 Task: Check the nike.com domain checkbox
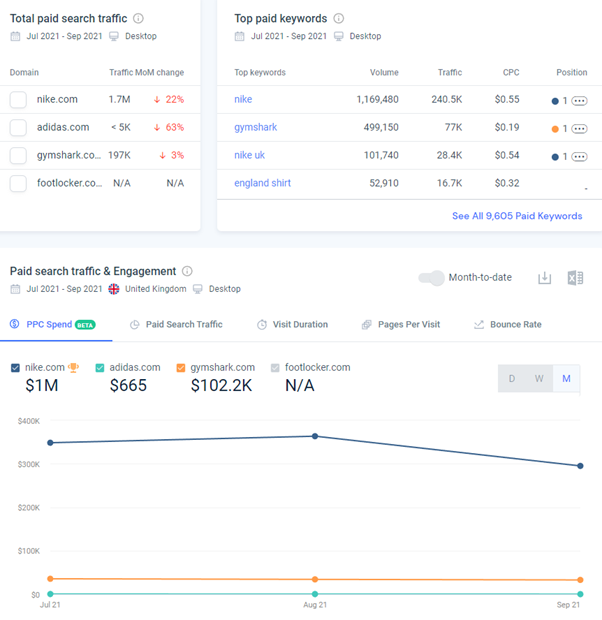pos(18,100)
